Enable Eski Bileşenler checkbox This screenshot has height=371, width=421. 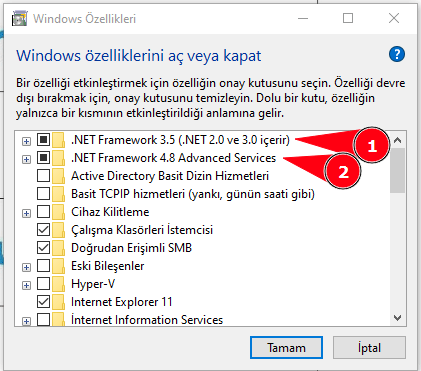click(x=43, y=265)
